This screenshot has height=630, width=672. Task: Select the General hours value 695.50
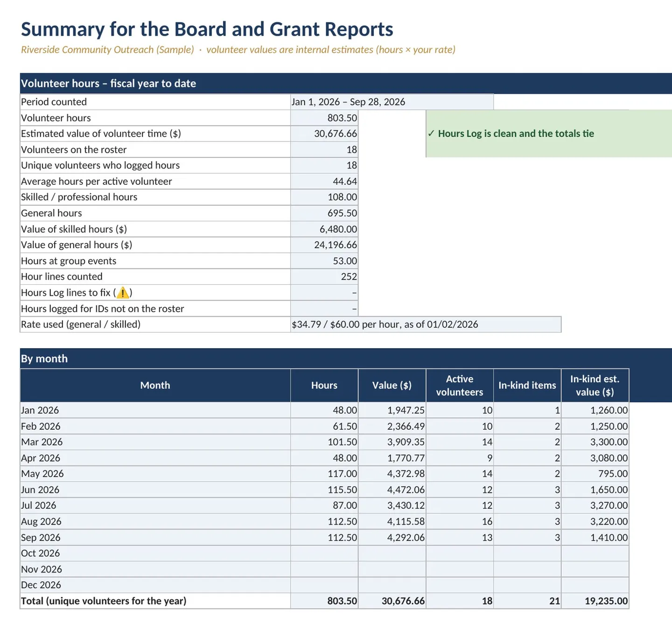pyautogui.click(x=324, y=213)
